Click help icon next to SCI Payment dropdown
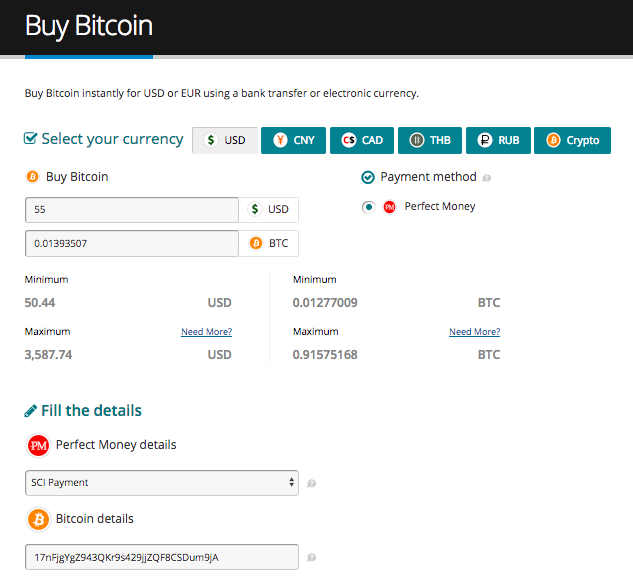The width and height of the screenshot is (633, 582). 312,483
